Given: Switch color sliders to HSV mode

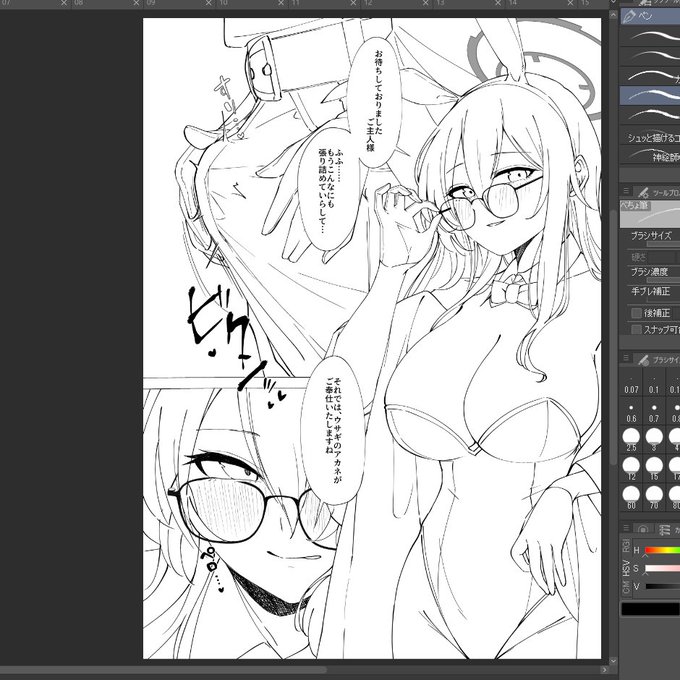Looking at the screenshot, I should 626,567.
